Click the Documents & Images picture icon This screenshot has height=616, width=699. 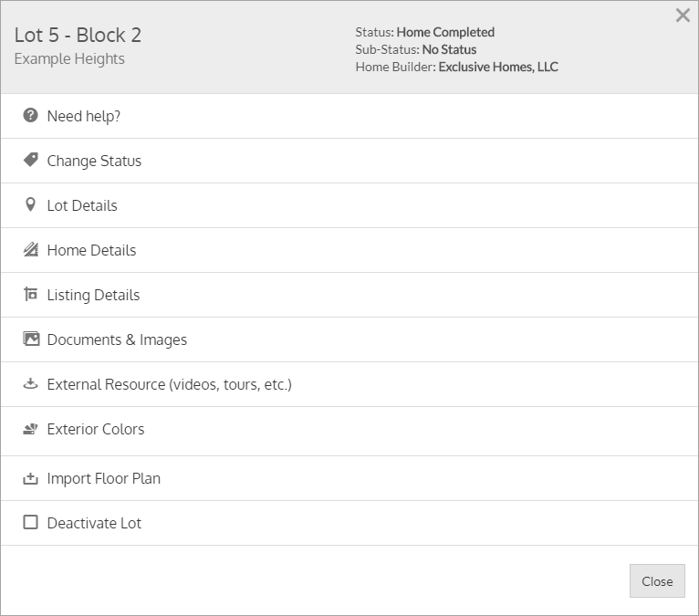31,339
